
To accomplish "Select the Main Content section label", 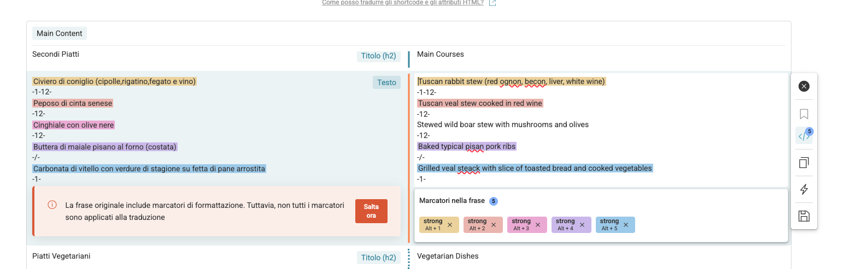I will click(x=59, y=33).
